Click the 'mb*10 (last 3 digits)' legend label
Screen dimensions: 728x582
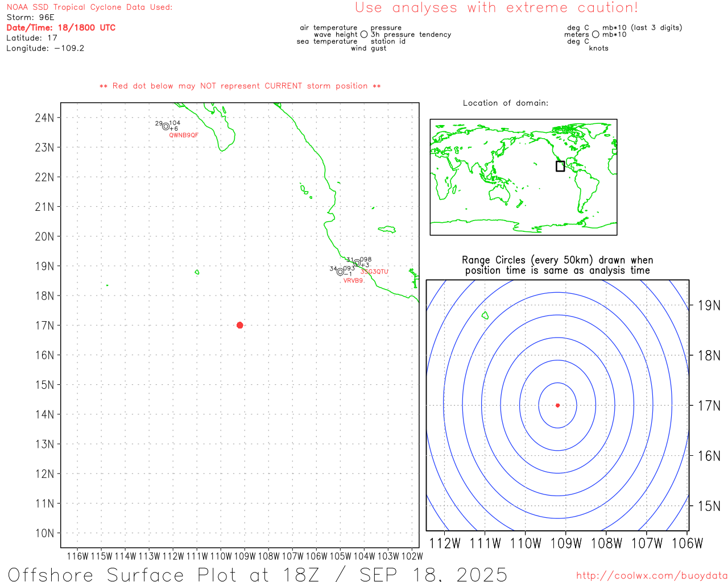[x=642, y=27]
